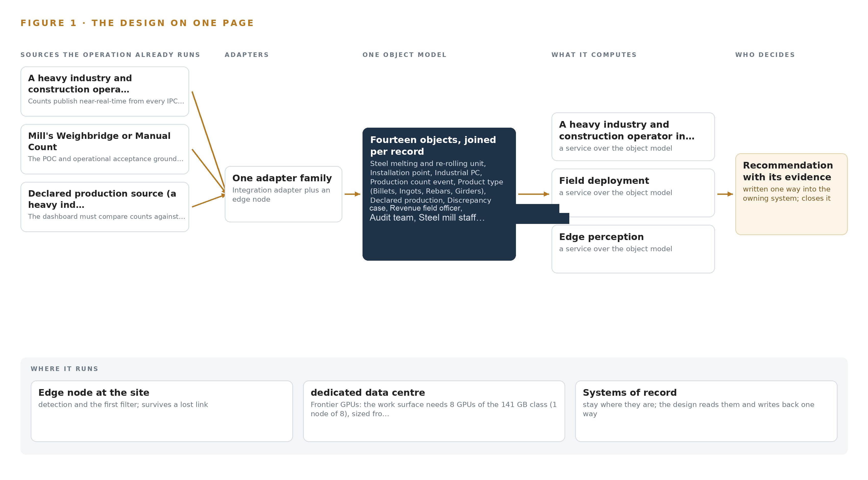Select the Edge node at the site card
This screenshot has width=868, height=480.
pos(162,411)
